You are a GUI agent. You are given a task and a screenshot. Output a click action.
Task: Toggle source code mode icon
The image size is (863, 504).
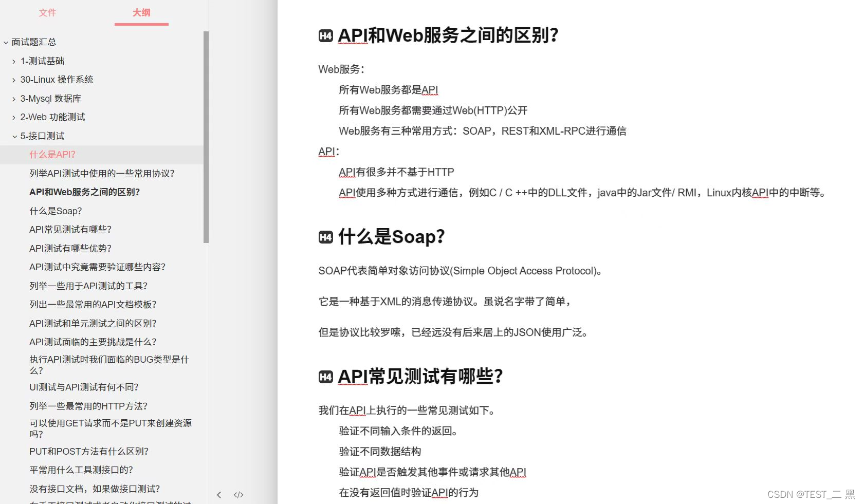pos(238,495)
